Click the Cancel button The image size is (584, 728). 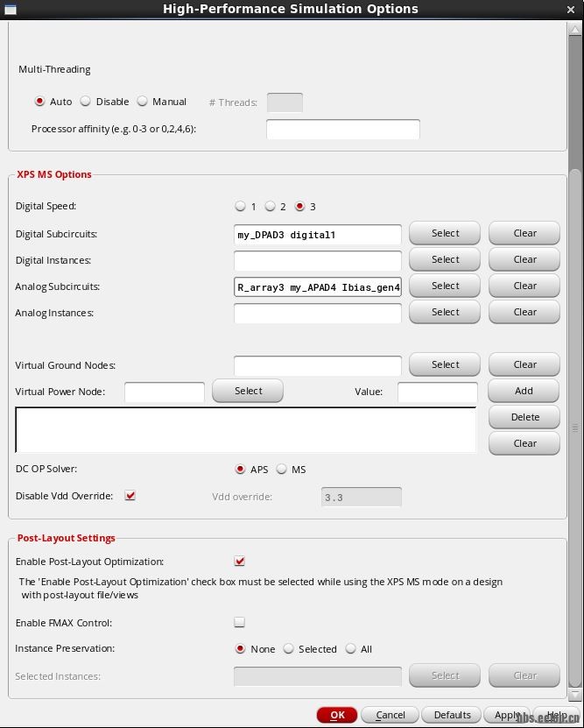390,715
